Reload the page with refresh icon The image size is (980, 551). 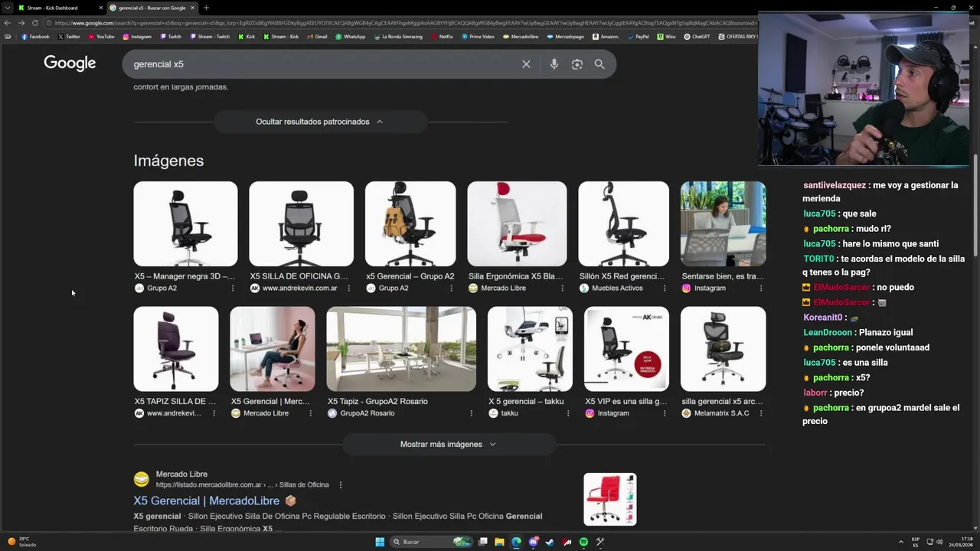pos(34,23)
